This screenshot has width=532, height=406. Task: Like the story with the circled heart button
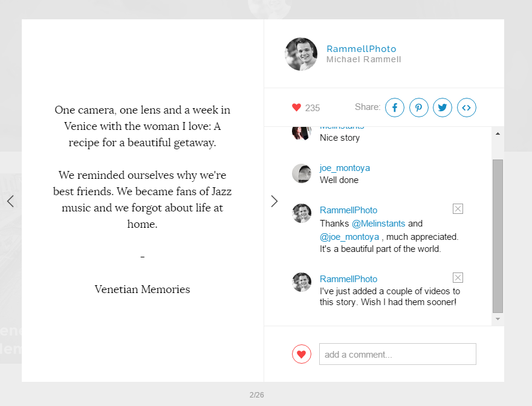(x=302, y=354)
